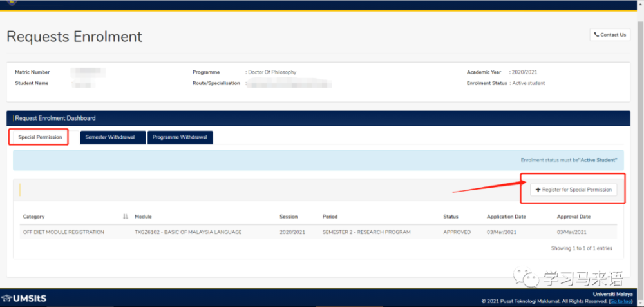The width and height of the screenshot is (644, 307).
Task: Click the WeChat watermark icon
Action: click(x=532, y=279)
